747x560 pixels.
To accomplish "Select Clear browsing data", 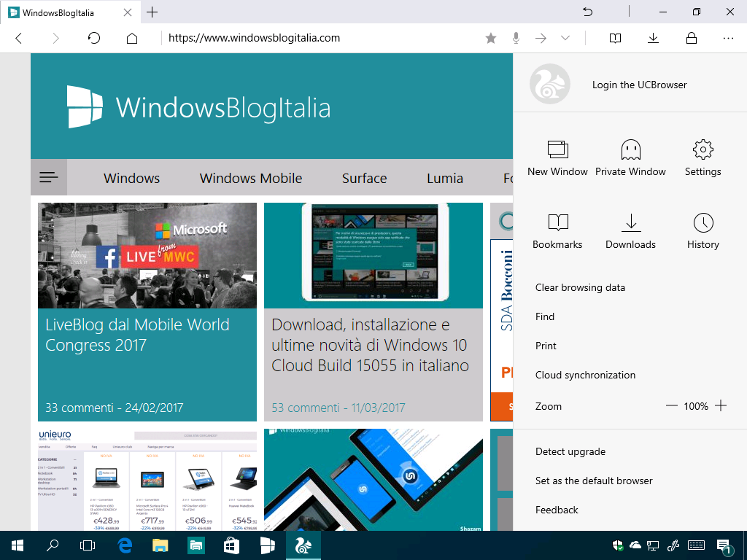I will click(580, 287).
